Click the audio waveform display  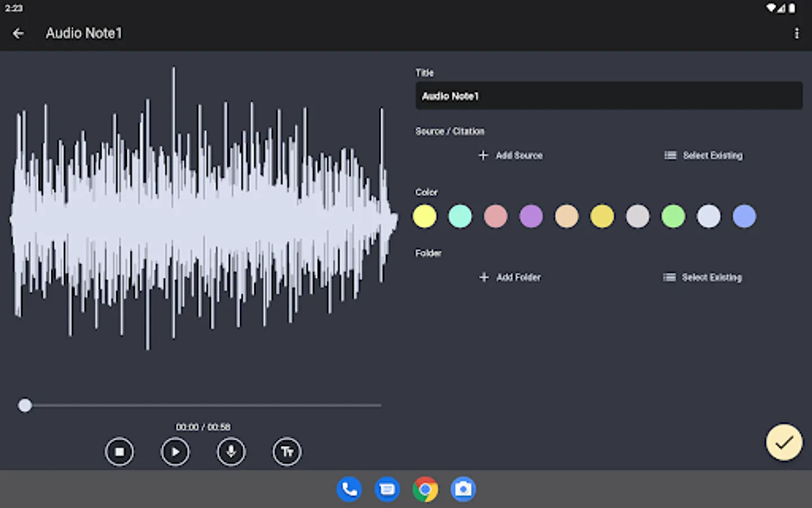(203, 209)
